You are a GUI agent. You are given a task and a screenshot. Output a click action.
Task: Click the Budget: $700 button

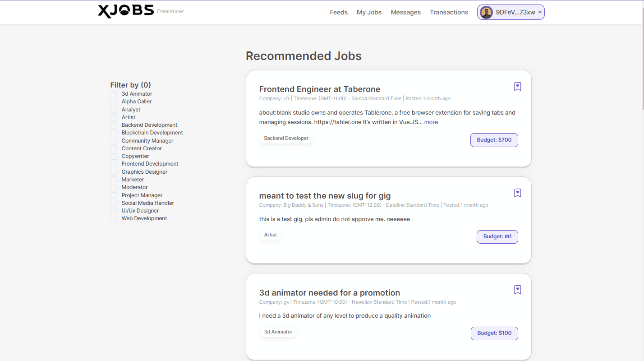pyautogui.click(x=494, y=140)
